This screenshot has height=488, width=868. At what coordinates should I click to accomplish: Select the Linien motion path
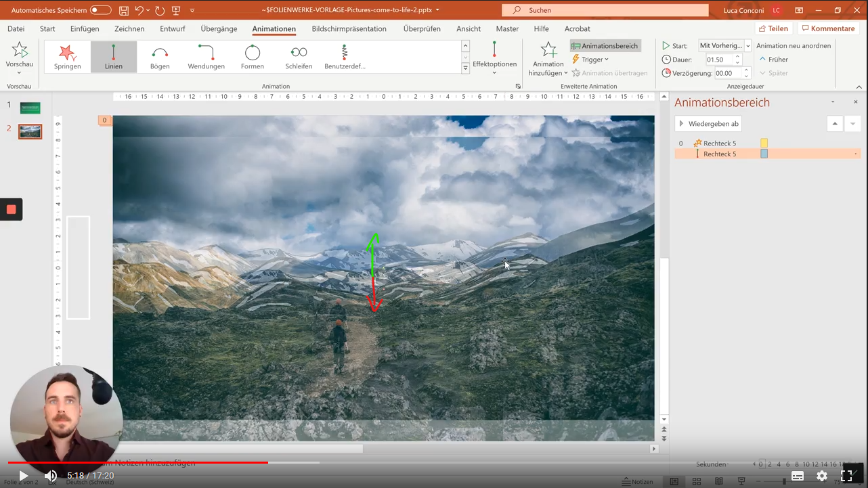[114, 57]
